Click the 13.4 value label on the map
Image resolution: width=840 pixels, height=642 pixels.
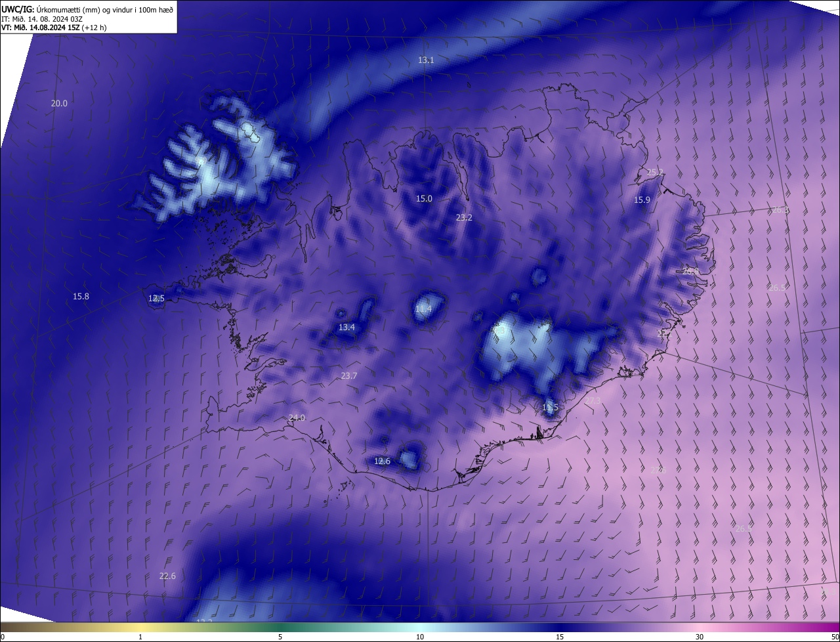point(346,327)
